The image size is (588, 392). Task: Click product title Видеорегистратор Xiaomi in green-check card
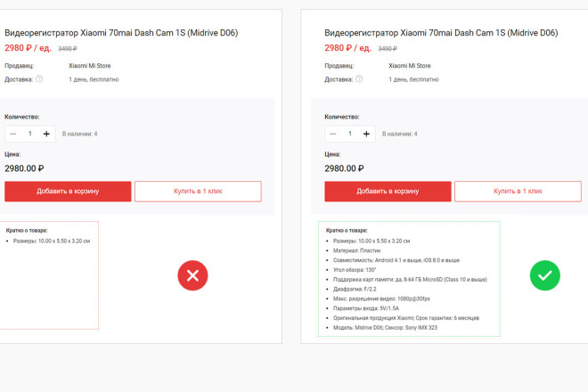pos(441,33)
